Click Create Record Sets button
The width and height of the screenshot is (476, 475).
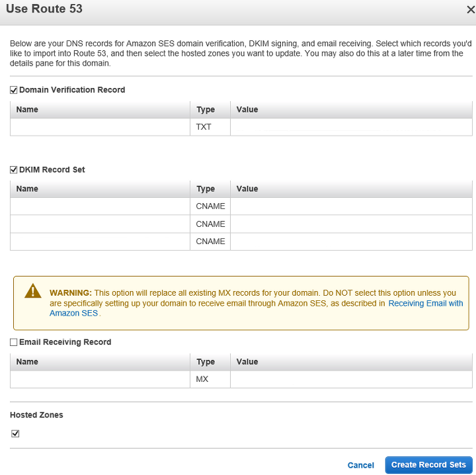428,464
